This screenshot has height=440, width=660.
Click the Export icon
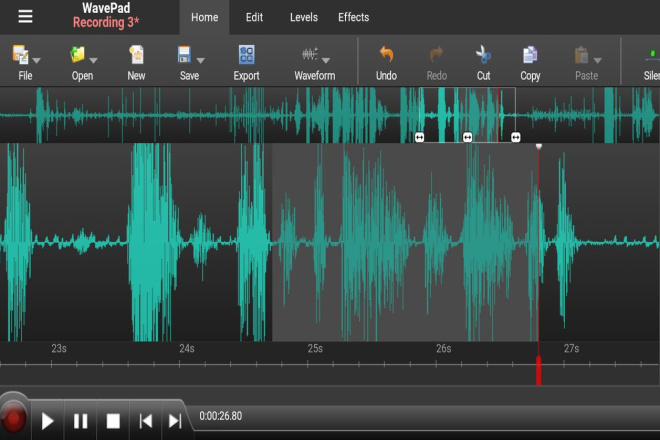pos(246,55)
